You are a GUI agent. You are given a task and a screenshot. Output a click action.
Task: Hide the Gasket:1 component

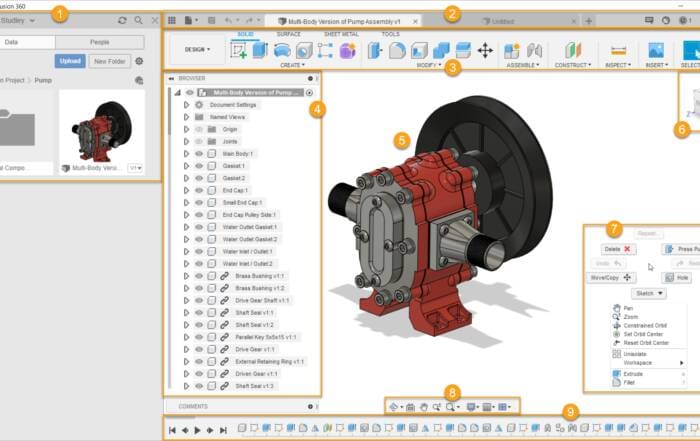click(199, 166)
